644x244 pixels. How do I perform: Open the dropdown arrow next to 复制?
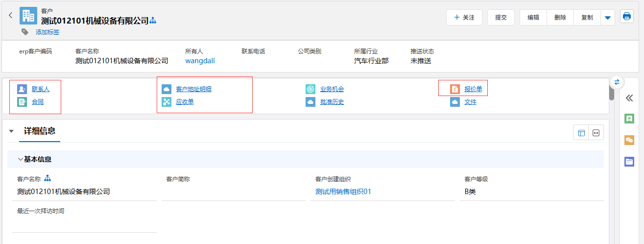[x=607, y=18]
